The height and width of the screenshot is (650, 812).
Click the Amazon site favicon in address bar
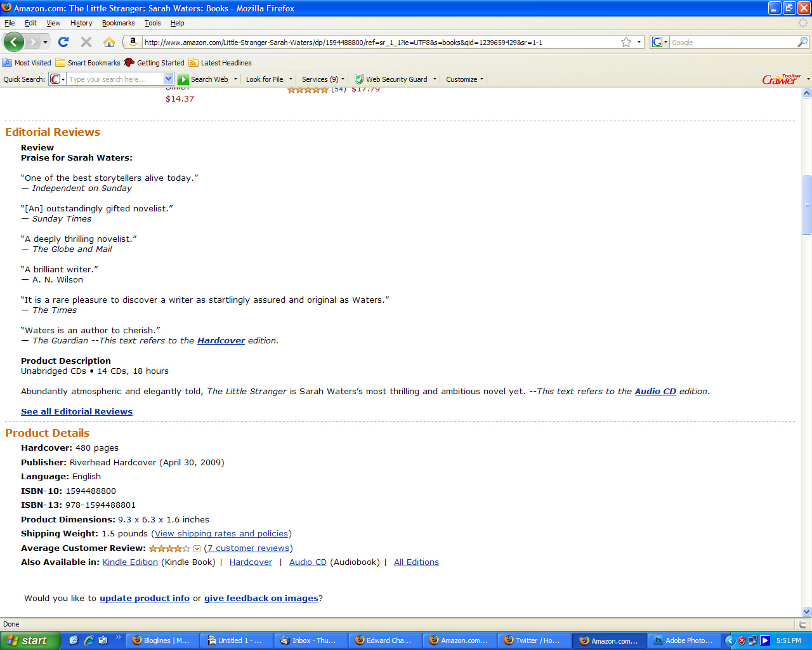(133, 42)
